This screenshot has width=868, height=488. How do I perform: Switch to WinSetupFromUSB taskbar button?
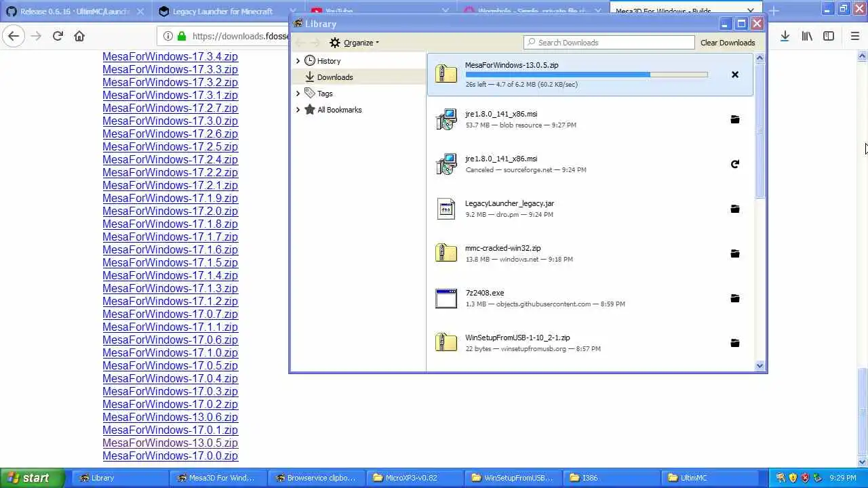click(x=513, y=478)
